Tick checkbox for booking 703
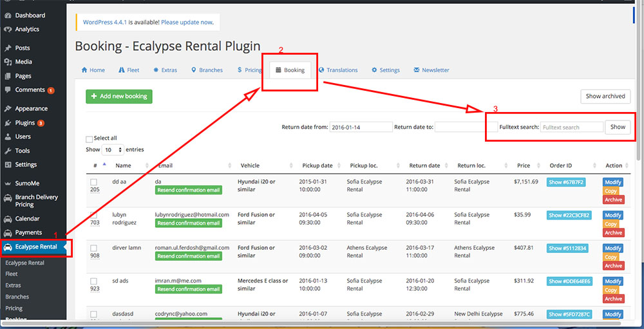Viewport: 644px width, 329px height. 93,215
